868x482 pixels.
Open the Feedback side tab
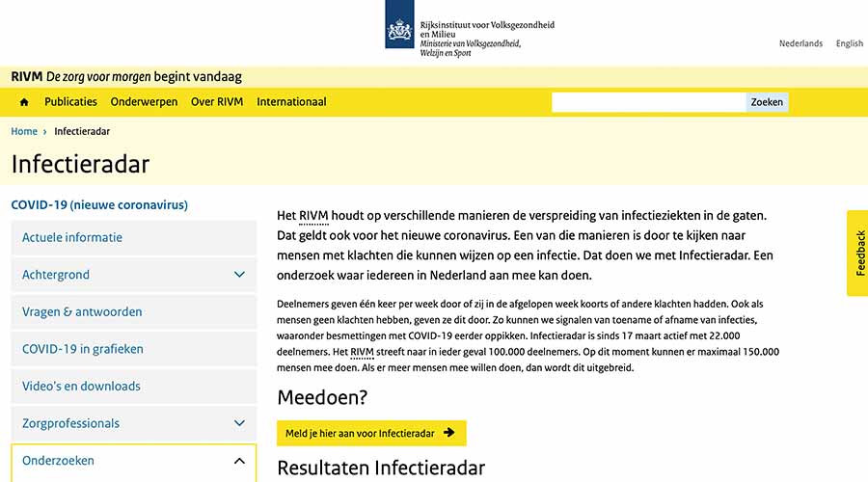coord(857,253)
